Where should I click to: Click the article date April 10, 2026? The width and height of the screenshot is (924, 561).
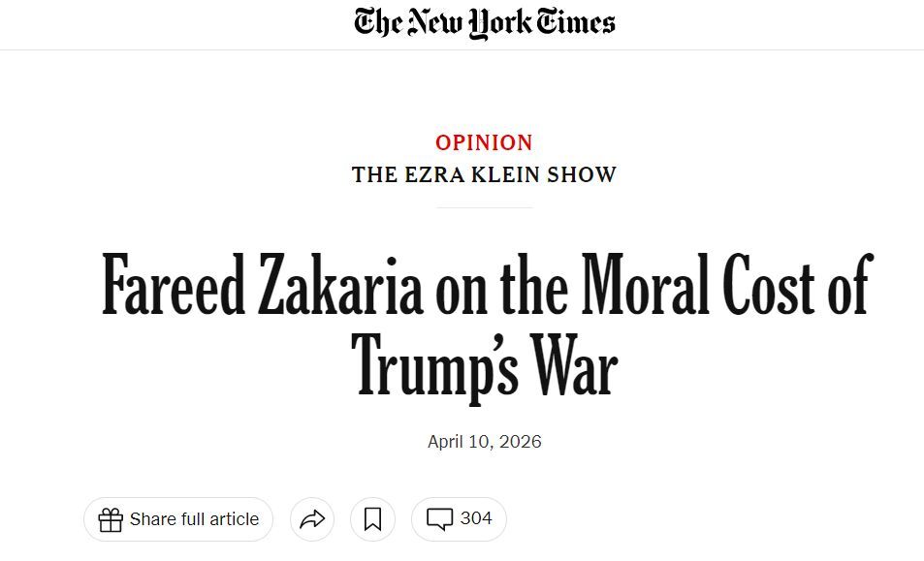(x=484, y=442)
